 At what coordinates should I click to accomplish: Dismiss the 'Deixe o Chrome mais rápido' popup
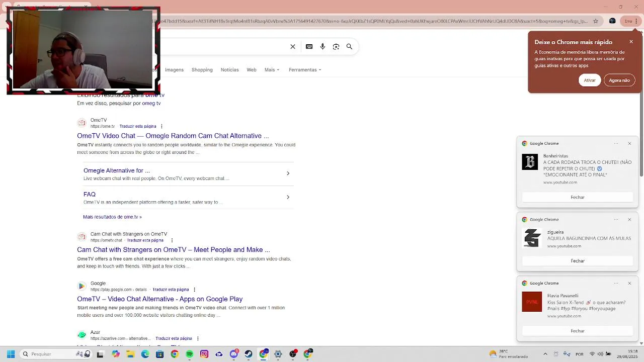click(x=631, y=42)
